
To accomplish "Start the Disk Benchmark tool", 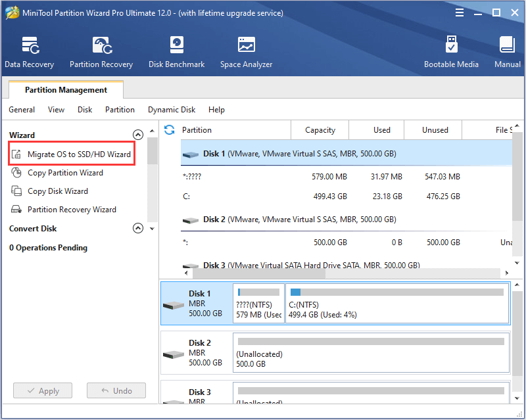I will click(176, 52).
